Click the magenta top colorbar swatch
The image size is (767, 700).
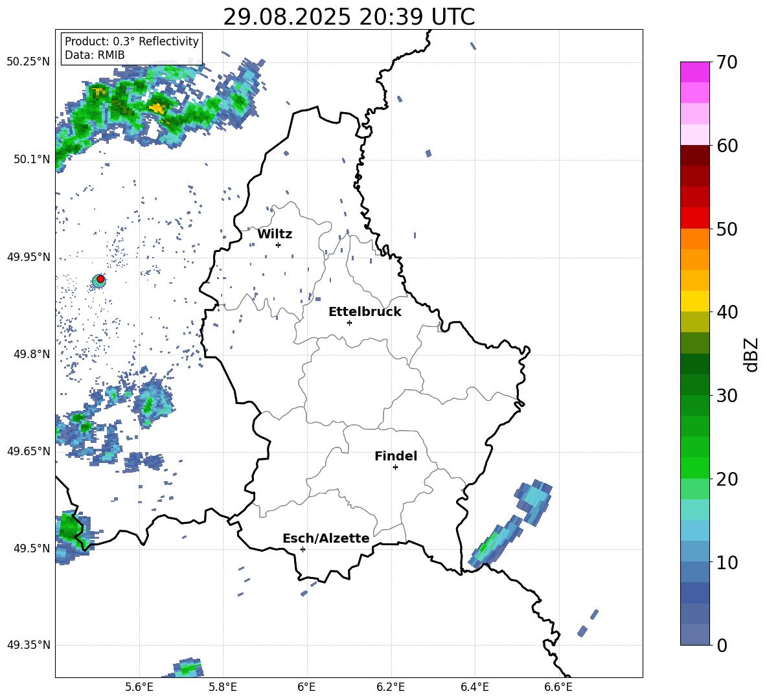tap(694, 72)
